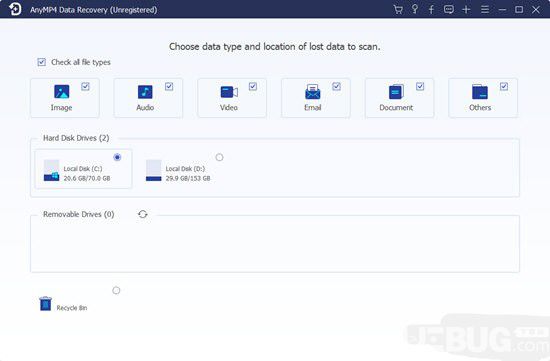Click the 'Image' label text
This screenshot has width=550, height=361.
coord(61,107)
